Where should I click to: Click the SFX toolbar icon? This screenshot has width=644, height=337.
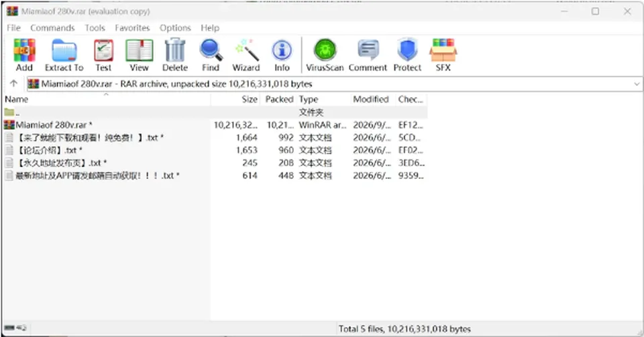point(443,55)
